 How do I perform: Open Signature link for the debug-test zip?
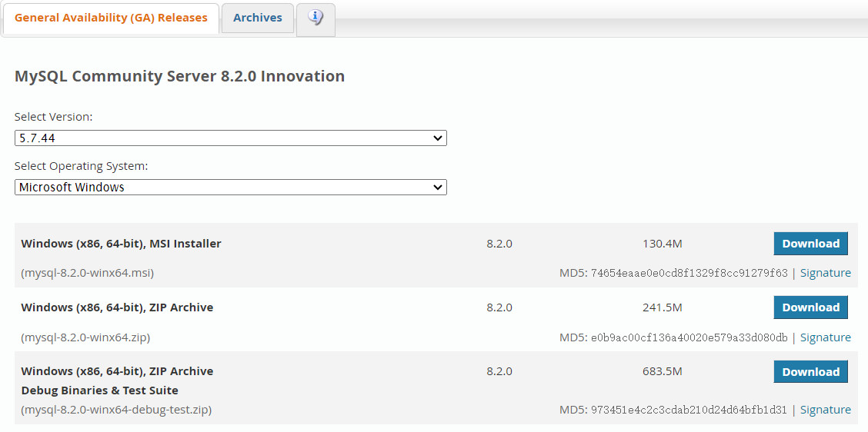click(825, 410)
